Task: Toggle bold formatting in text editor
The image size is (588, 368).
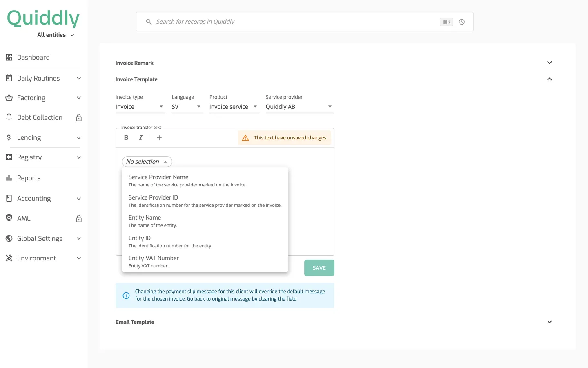Action: (126, 138)
